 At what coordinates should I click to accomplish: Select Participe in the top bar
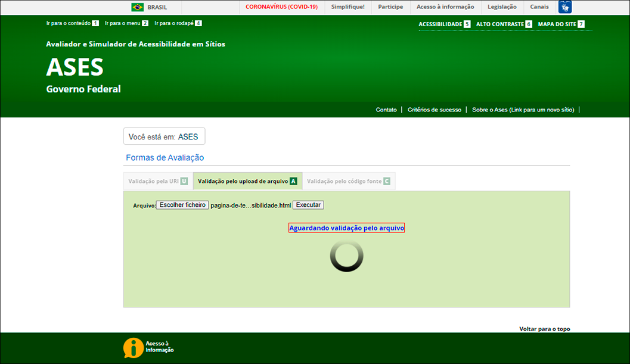point(390,7)
